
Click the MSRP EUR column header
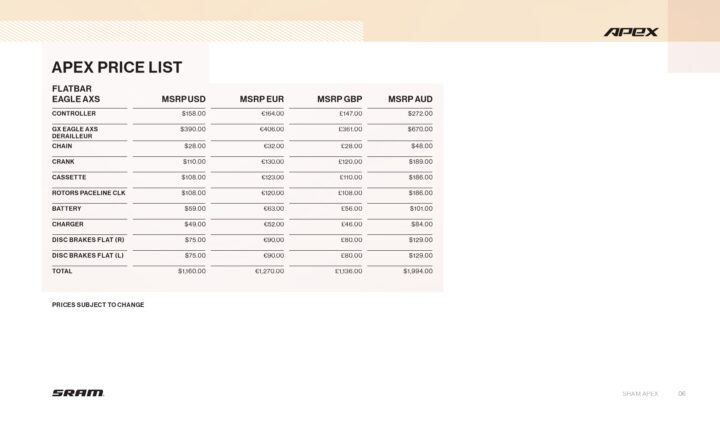262,99
